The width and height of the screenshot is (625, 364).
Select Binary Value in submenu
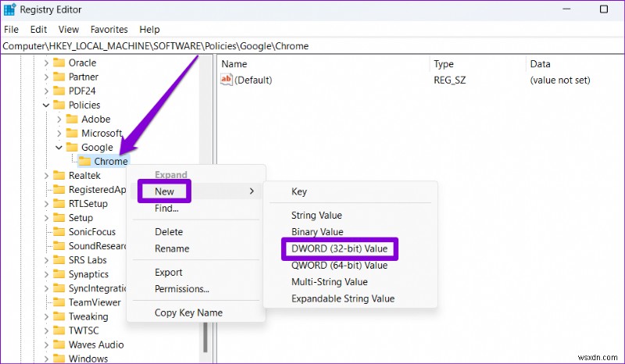[350, 232]
